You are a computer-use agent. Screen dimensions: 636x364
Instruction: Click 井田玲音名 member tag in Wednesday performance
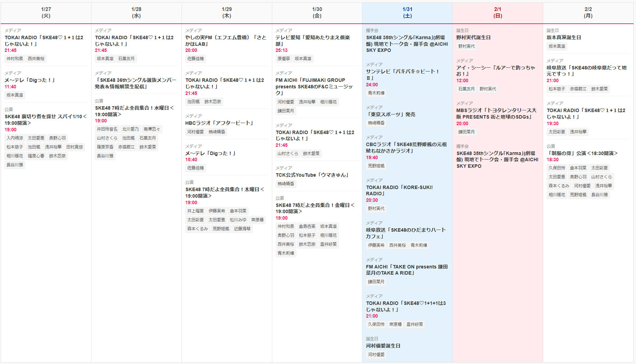(x=107, y=129)
